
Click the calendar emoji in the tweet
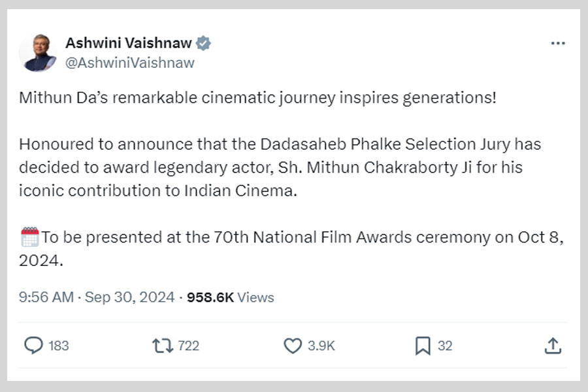click(x=30, y=237)
